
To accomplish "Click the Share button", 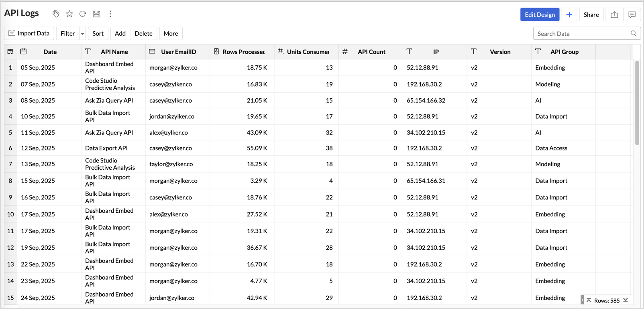I will point(591,15).
